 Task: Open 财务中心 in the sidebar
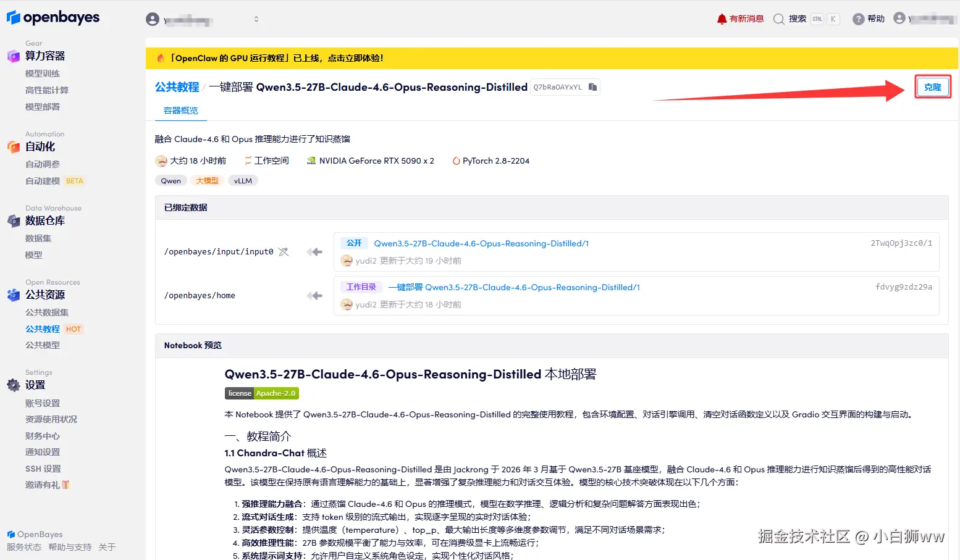[43, 436]
